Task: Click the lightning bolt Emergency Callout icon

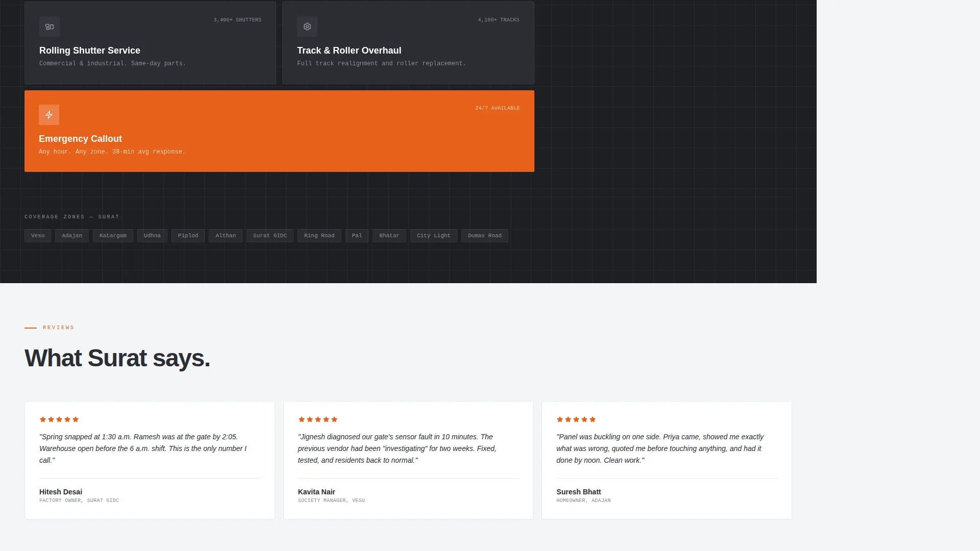Action: pyautogui.click(x=49, y=115)
